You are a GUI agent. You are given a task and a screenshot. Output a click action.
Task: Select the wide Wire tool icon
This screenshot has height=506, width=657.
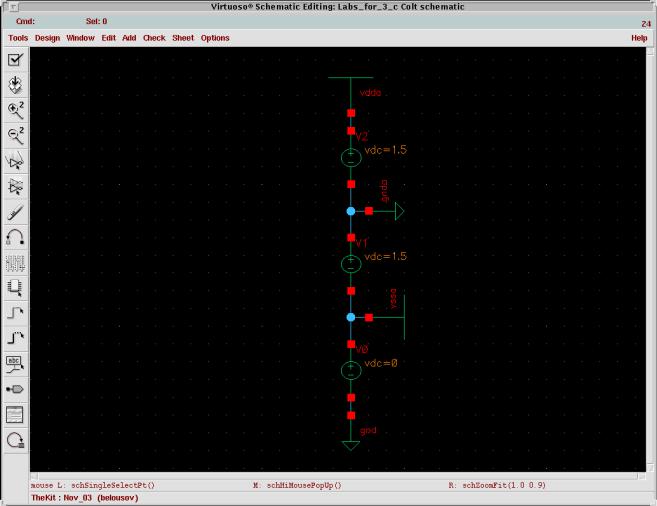[15, 338]
